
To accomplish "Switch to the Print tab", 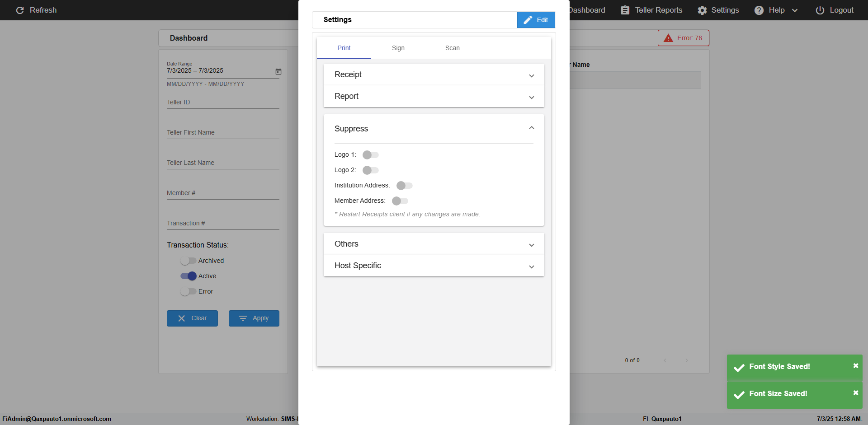I will point(344,48).
